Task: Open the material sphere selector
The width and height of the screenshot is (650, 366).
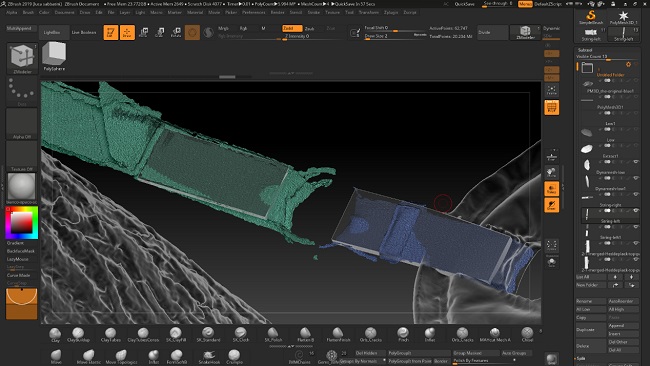Action: [x=22, y=189]
